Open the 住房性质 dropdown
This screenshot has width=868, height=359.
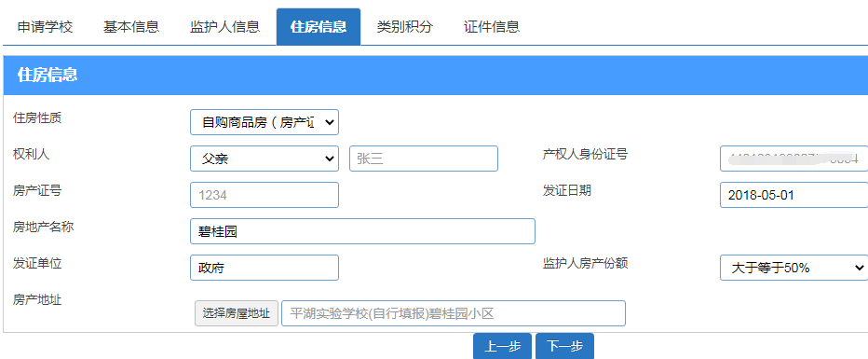(264, 122)
